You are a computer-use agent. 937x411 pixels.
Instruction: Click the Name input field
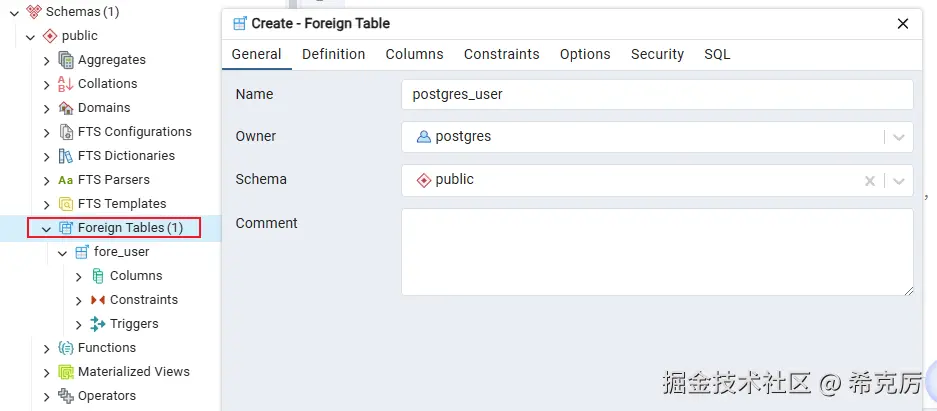(x=657, y=94)
